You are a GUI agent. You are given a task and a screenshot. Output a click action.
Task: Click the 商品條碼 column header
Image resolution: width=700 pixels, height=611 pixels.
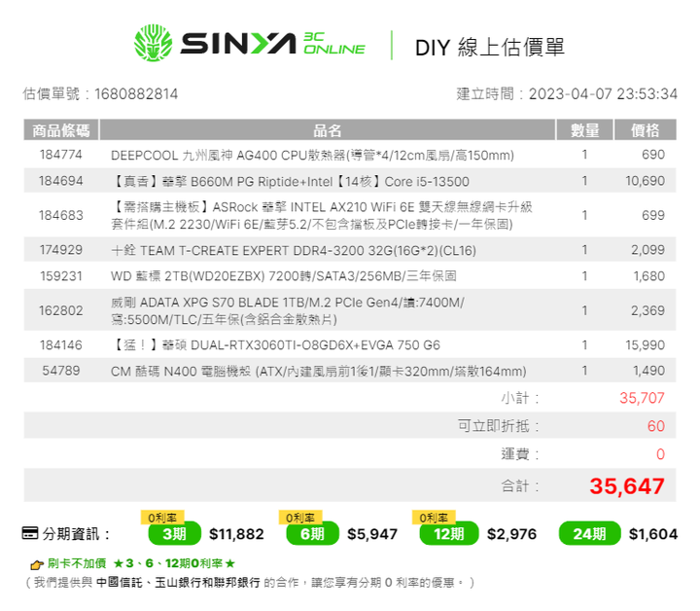click(61, 130)
